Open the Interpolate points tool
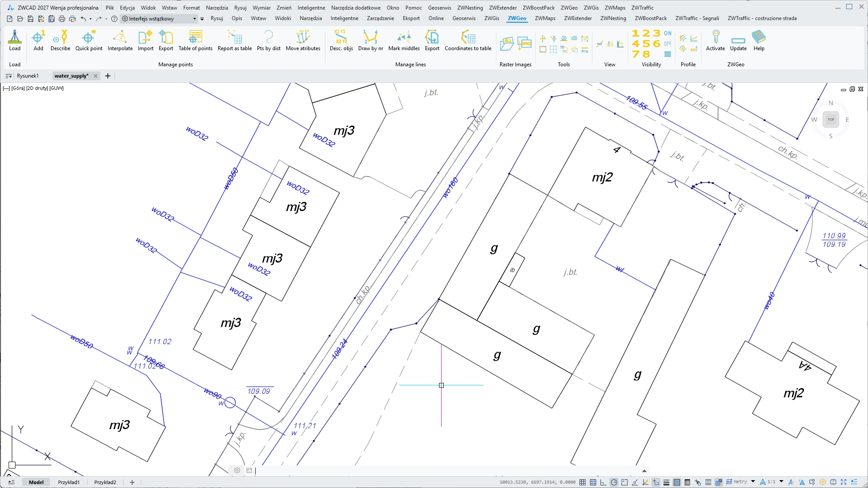 [x=120, y=41]
